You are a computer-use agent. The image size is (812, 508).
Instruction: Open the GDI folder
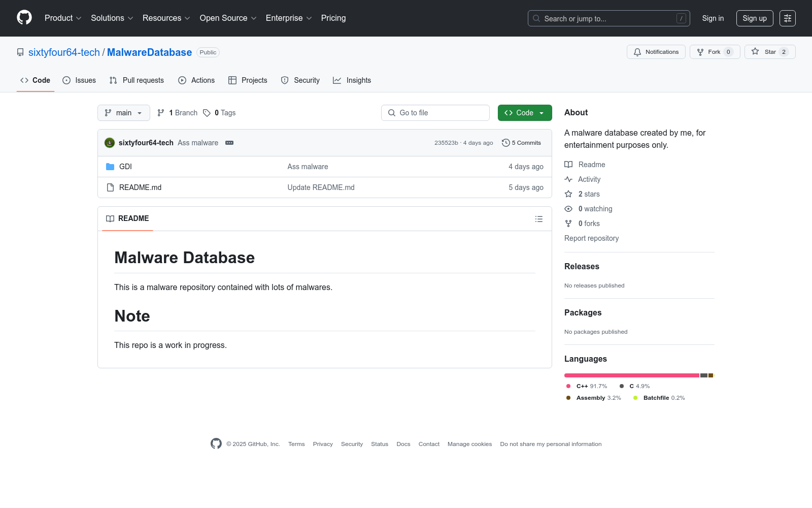[x=125, y=167]
